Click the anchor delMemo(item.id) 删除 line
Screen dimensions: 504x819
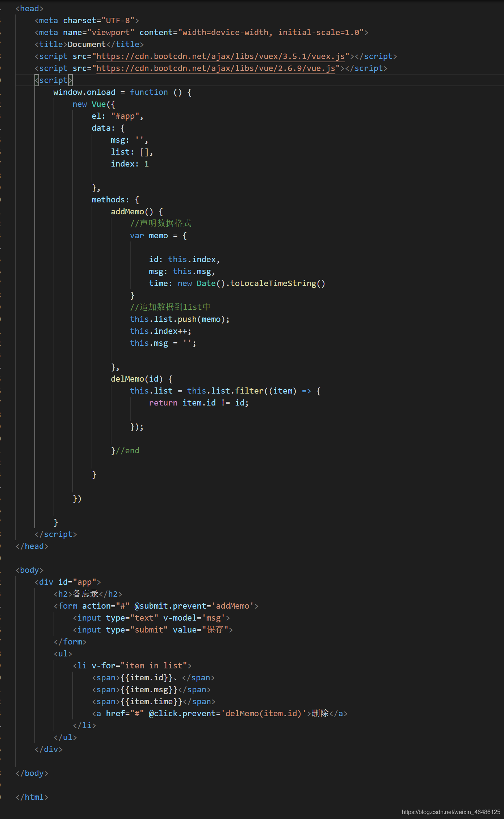[220, 714]
